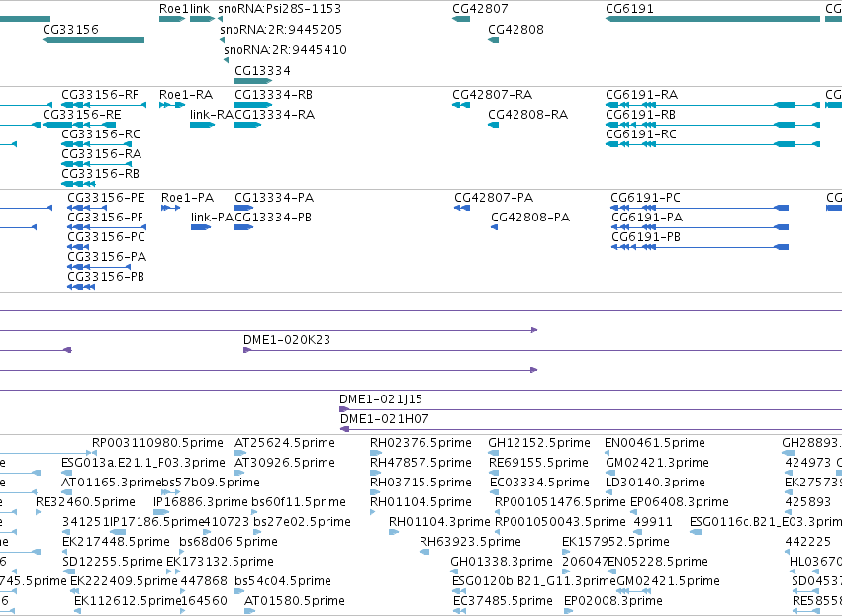Select the CG13334 gene label
The height and width of the screenshot is (616, 842).
click(x=262, y=71)
